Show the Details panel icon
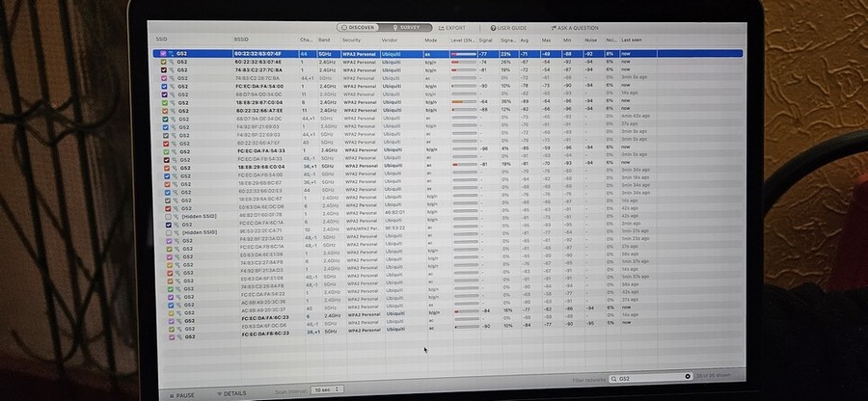868x401 pixels. click(x=218, y=393)
